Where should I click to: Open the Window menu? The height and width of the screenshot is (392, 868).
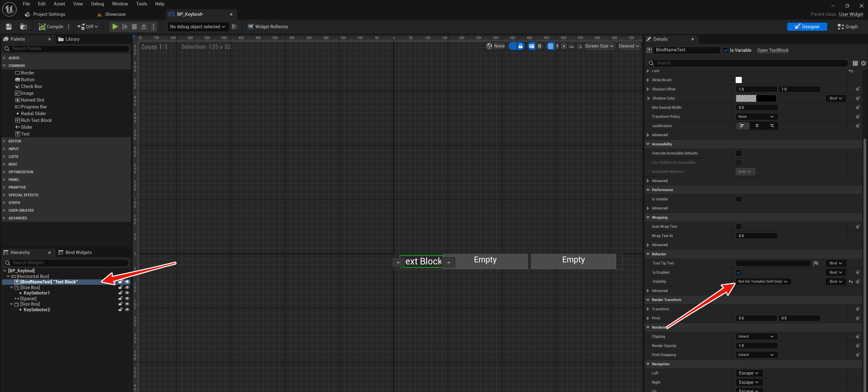tap(120, 4)
